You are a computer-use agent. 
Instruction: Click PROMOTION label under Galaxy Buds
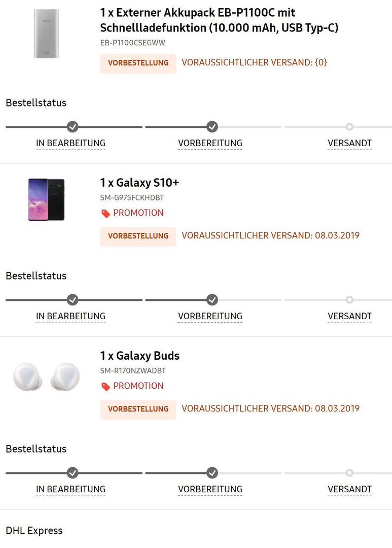[138, 386]
